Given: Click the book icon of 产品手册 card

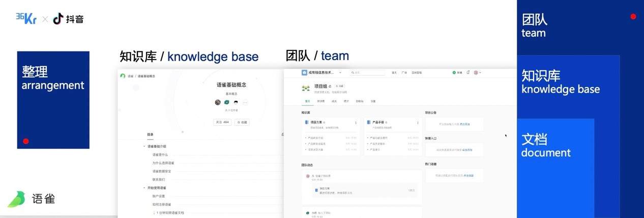Looking at the screenshot, I should point(369,123).
